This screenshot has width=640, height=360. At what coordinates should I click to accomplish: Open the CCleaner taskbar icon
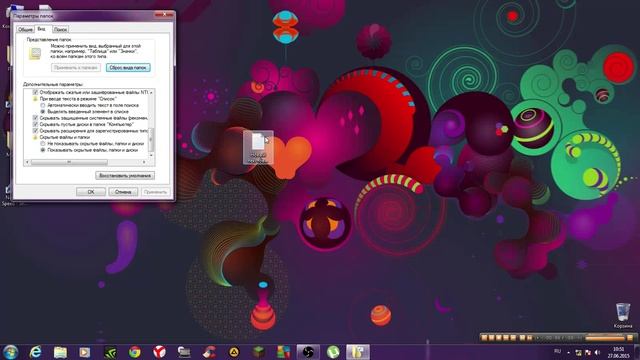click(209, 352)
